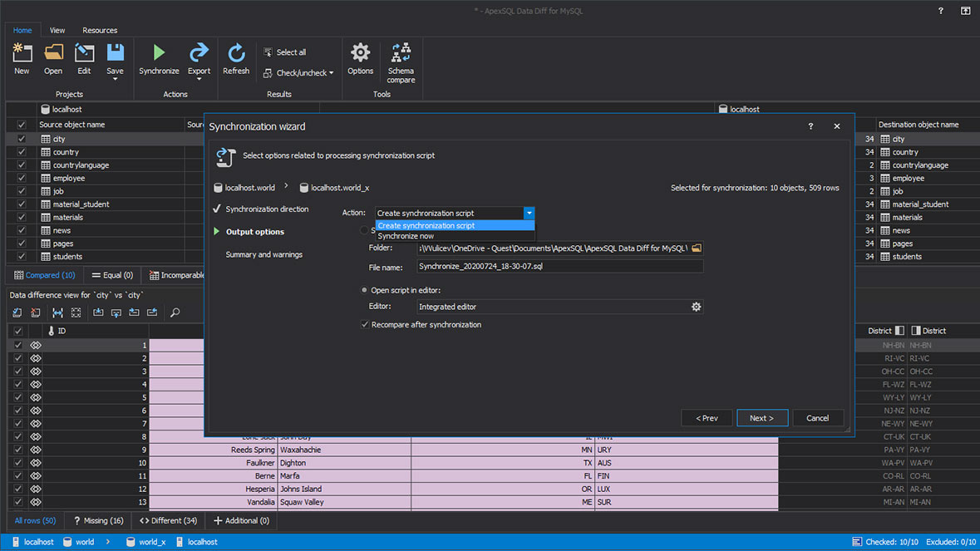The image size is (980, 551).
Task: Open the Different (34) results tab
Action: pos(167,520)
